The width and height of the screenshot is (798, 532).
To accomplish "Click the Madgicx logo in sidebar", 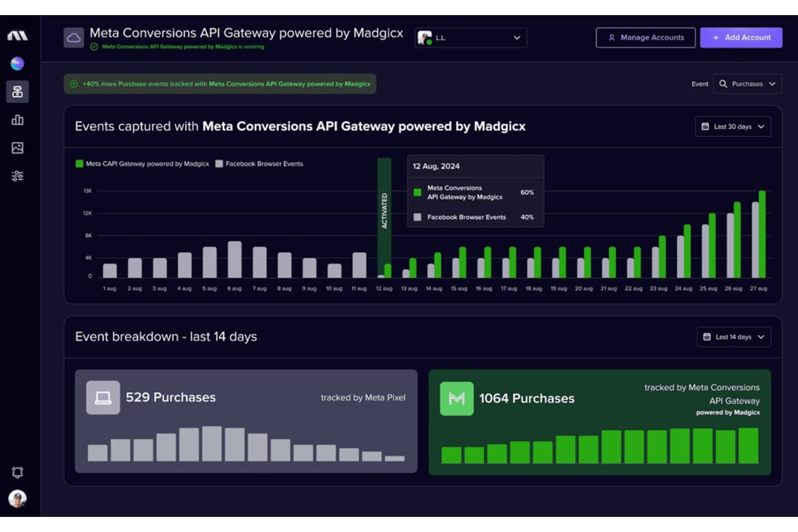I will pyautogui.click(x=17, y=36).
